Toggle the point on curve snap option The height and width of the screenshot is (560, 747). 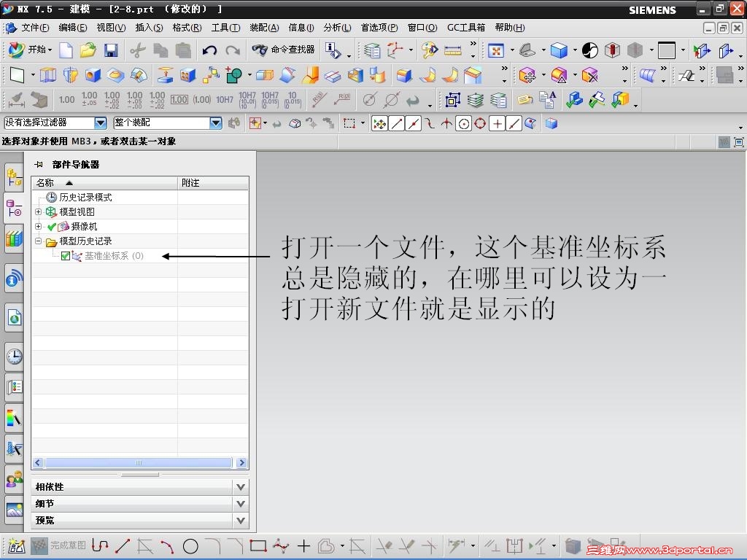514,124
